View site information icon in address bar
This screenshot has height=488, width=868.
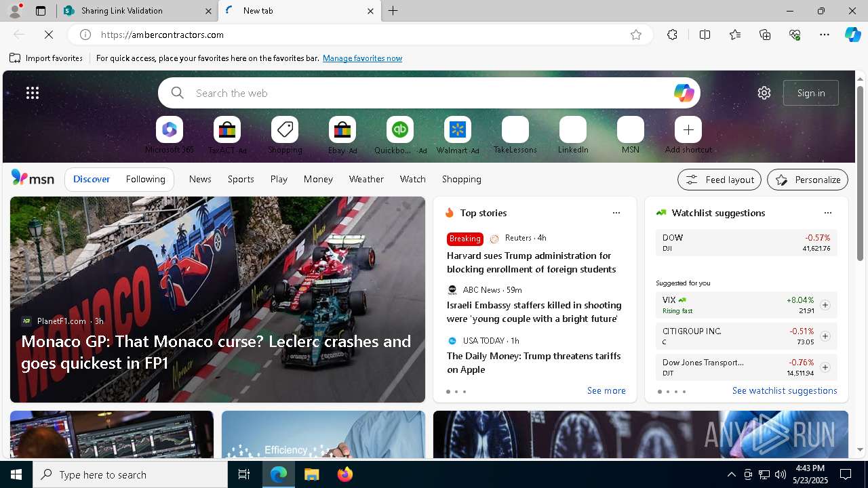[x=85, y=35]
